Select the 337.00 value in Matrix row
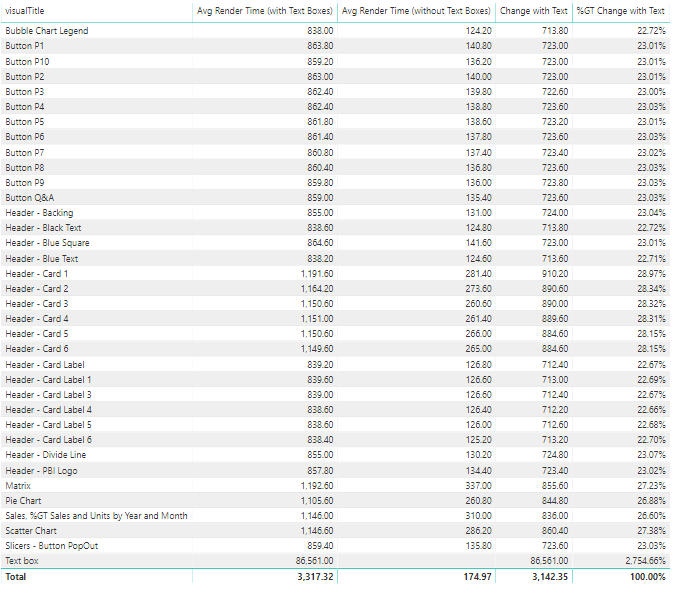This screenshot has width=674, height=591. click(x=478, y=486)
